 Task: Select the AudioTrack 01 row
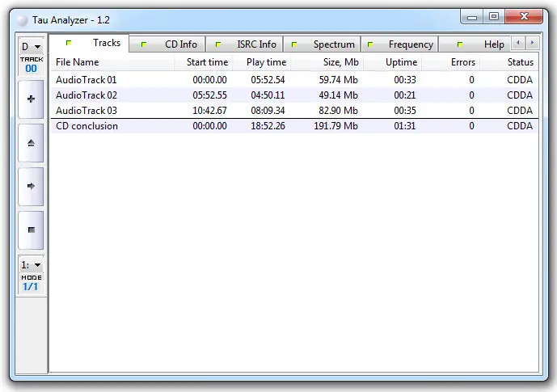(294, 80)
